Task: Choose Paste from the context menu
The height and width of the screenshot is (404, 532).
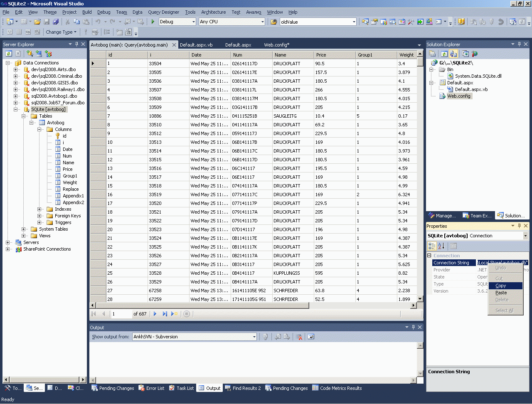Action: click(x=505, y=293)
